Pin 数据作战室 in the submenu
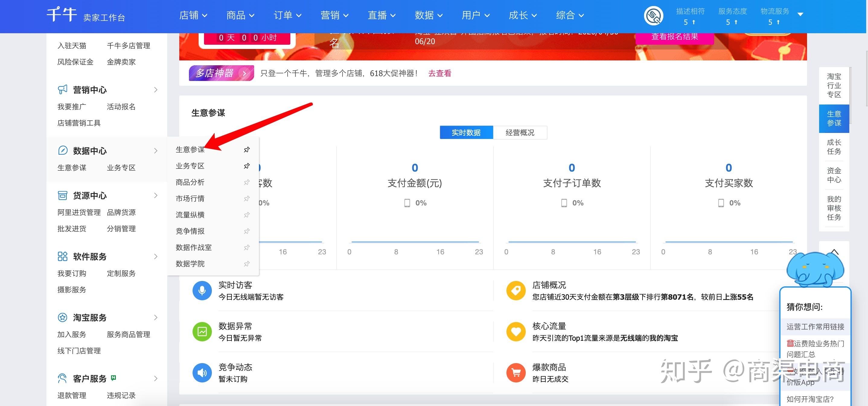868x406 pixels. coord(247,247)
